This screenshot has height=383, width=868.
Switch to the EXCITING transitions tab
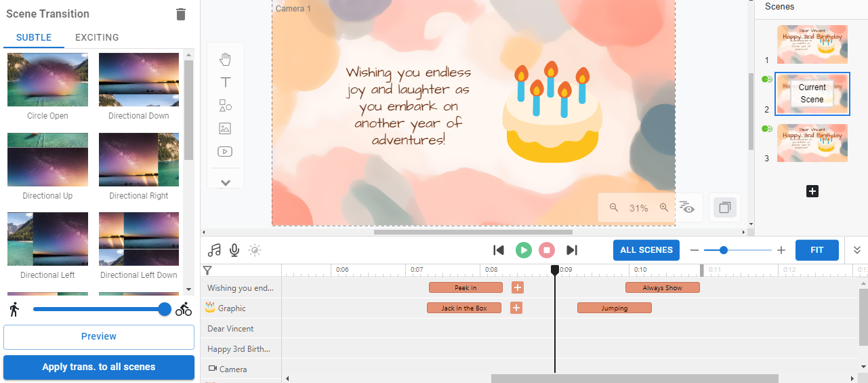point(97,38)
